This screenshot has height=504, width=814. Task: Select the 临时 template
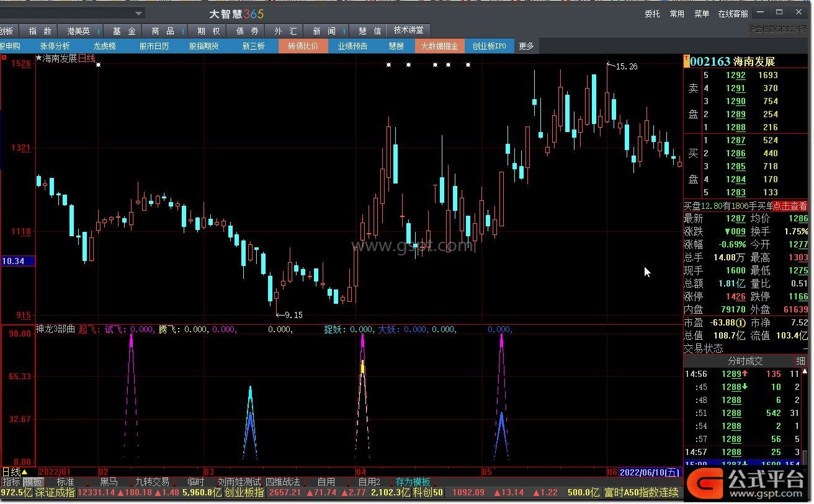(x=195, y=482)
